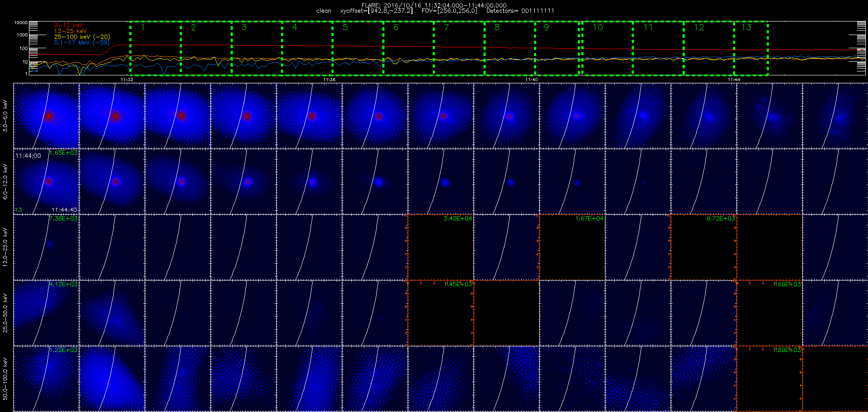Click the 3.0-6.0 keV row label
Screen dimensions: 868x412
pos(5,116)
